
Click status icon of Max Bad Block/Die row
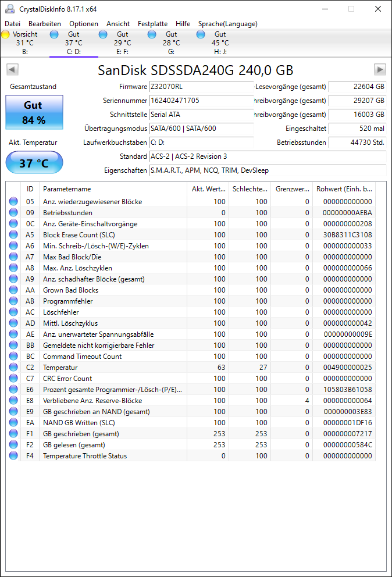13,257
